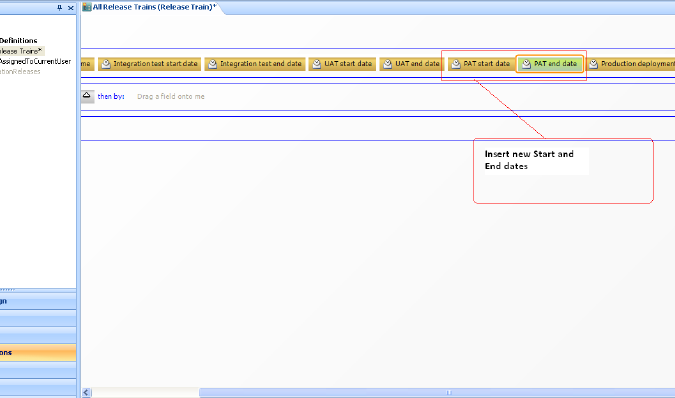
Task: Click the UAT start date field icon
Action: point(316,64)
